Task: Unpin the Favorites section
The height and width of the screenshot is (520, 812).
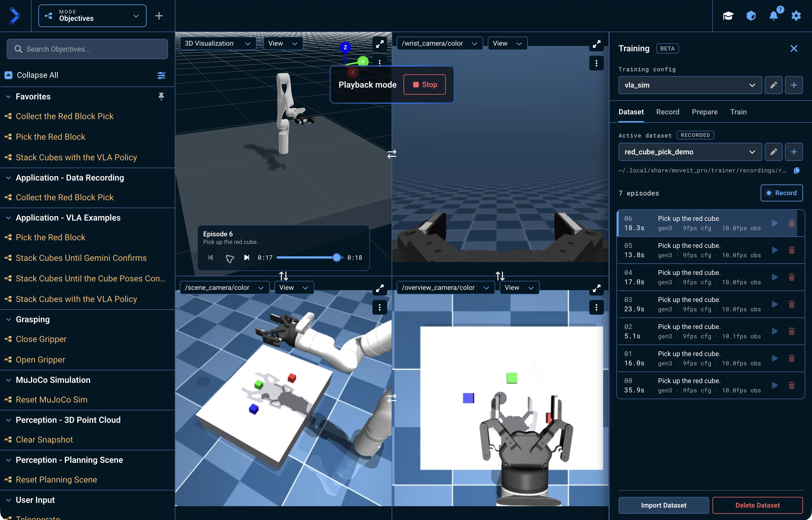Action: tap(161, 97)
